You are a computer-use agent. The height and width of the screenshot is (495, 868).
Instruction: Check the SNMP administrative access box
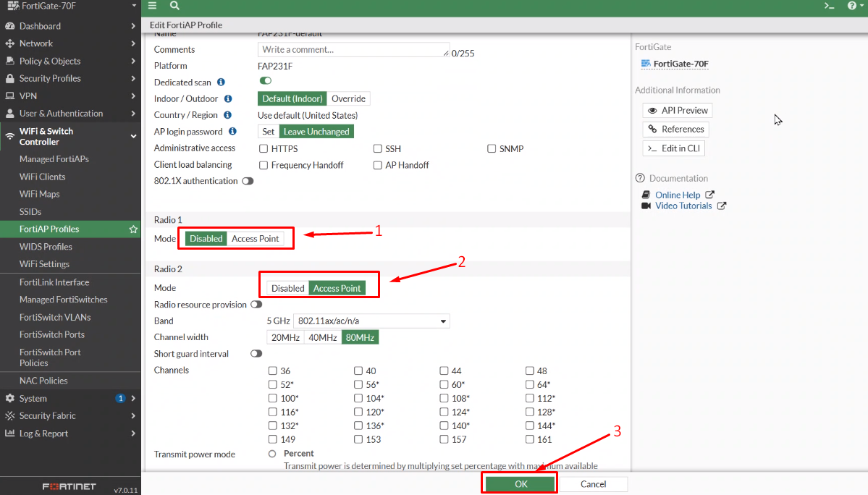[492, 148]
